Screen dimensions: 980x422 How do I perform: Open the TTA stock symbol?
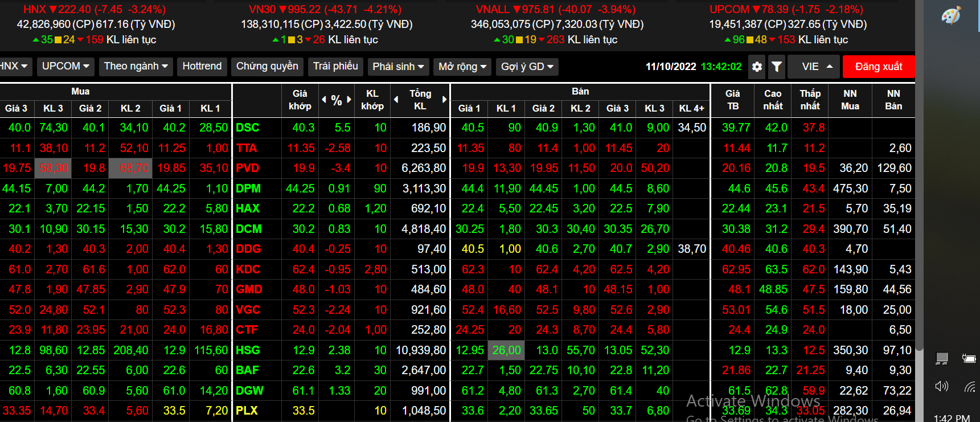coord(247,148)
